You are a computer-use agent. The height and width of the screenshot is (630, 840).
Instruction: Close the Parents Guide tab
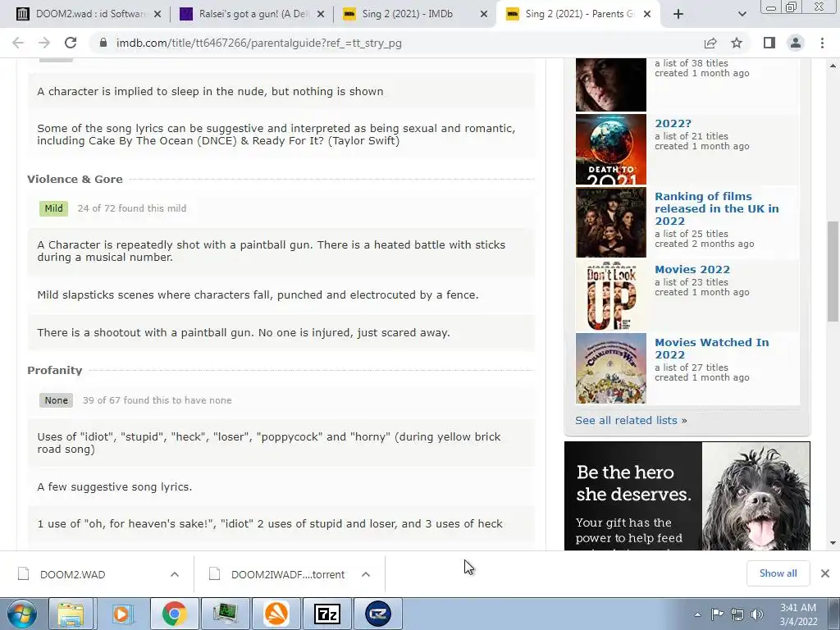[647, 15]
